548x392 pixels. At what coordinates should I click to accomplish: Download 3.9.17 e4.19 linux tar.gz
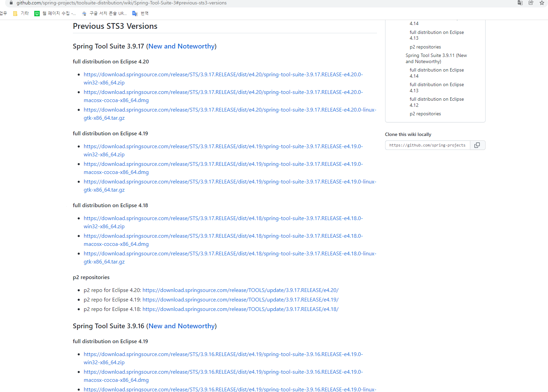pos(230,185)
